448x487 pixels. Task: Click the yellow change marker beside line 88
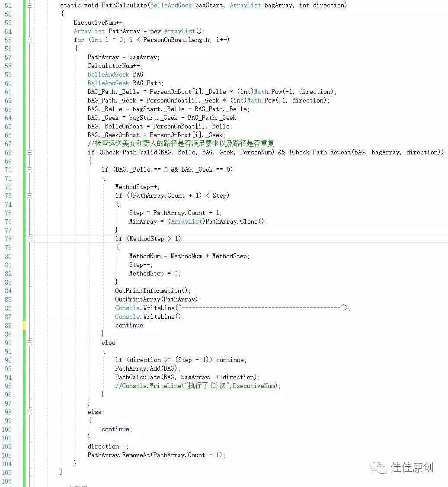24,325
